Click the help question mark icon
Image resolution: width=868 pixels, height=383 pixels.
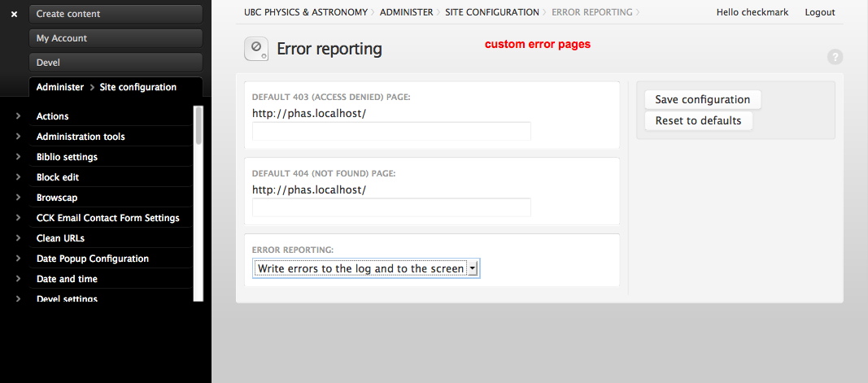click(835, 57)
